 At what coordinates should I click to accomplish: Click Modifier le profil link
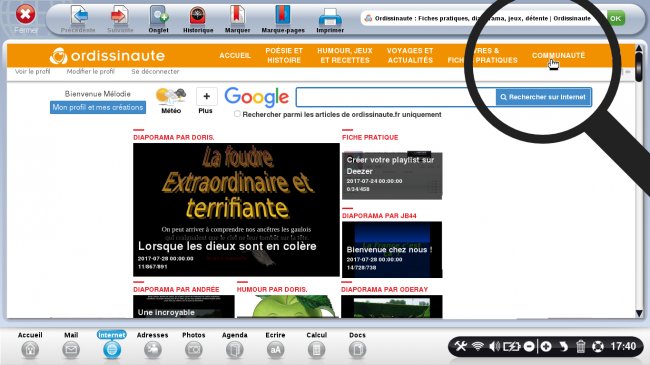click(90, 71)
